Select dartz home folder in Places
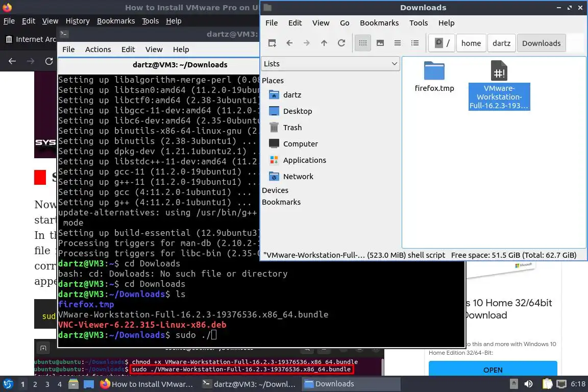The height and width of the screenshot is (392, 588). point(285,95)
